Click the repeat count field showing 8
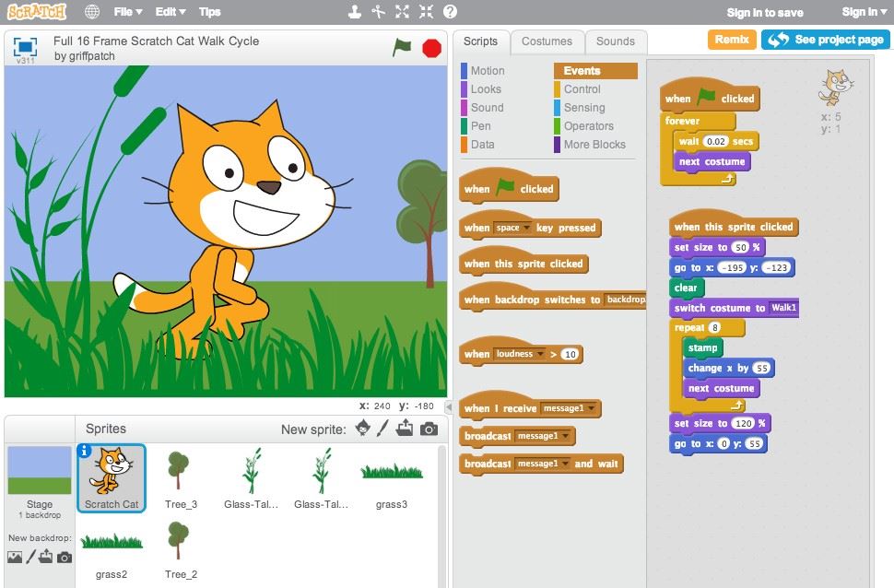This screenshot has width=894, height=588. tap(714, 328)
